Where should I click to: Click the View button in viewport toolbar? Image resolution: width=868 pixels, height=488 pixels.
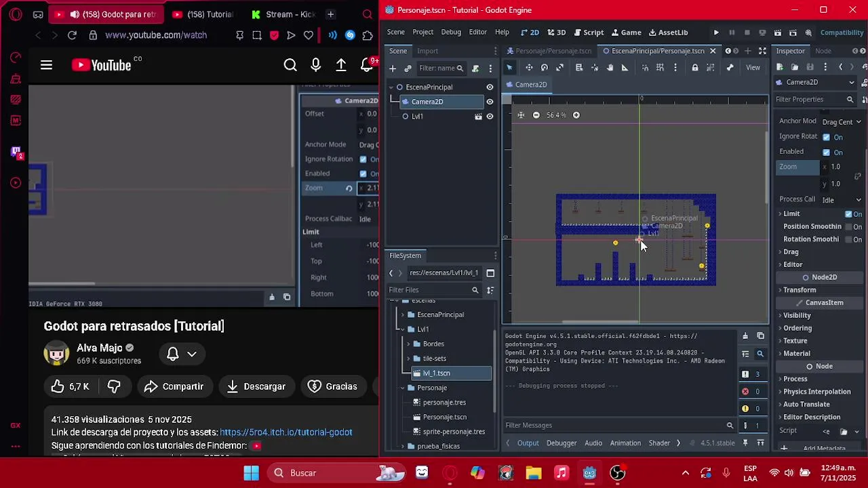[x=753, y=68]
